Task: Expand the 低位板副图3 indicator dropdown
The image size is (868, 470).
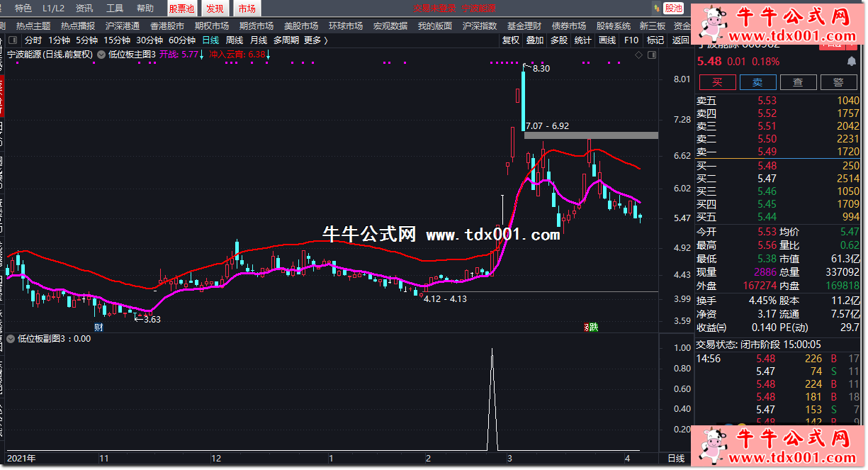Action: click(x=11, y=339)
